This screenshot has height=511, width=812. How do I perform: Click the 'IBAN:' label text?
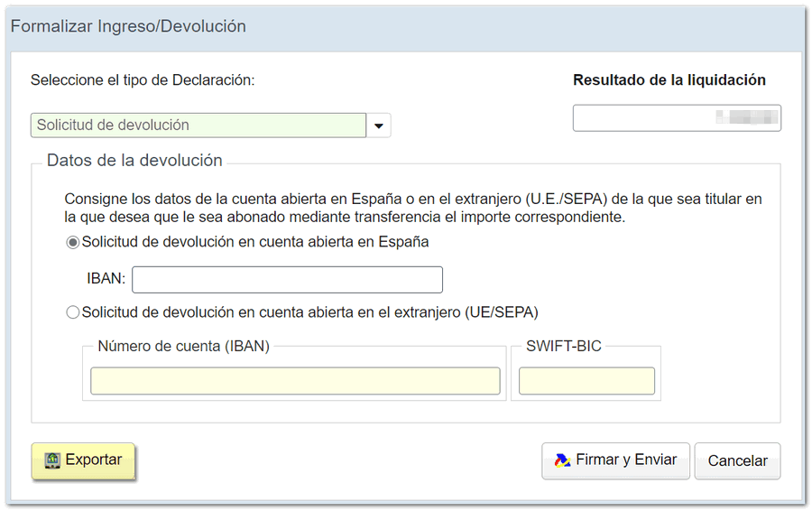[106, 280]
